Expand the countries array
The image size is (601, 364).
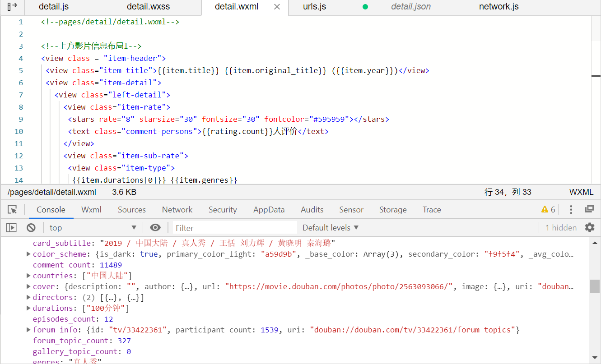29,276
